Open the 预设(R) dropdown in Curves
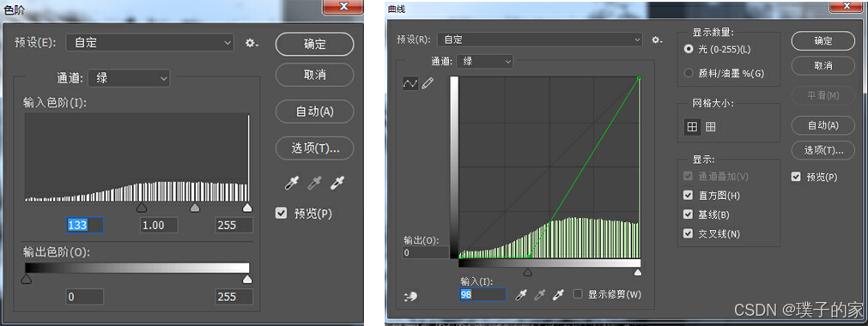This screenshot has width=868, height=326. pos(540,39)
